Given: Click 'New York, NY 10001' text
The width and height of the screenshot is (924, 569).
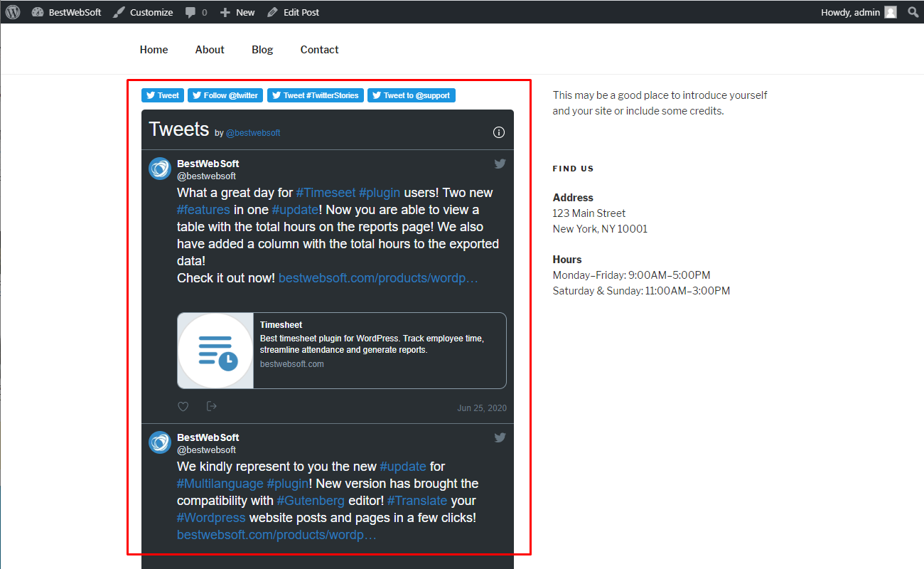Looking at the screenshot, I should (600, 229).
